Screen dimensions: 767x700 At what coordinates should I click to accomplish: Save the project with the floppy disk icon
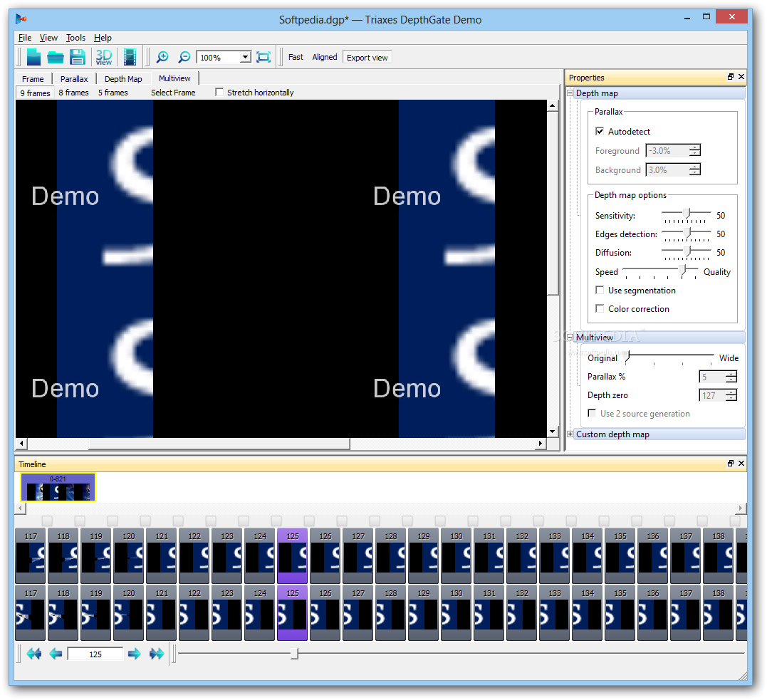click(x=78, y=57)
